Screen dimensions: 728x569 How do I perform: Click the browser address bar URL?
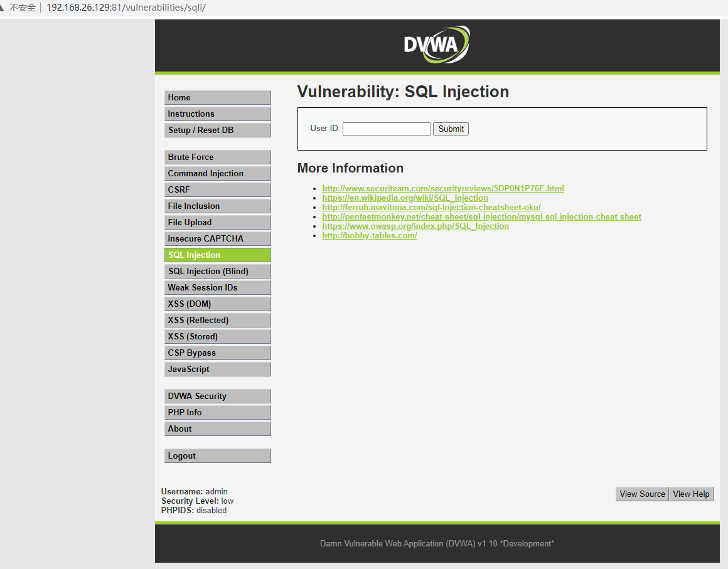point(126,8)
